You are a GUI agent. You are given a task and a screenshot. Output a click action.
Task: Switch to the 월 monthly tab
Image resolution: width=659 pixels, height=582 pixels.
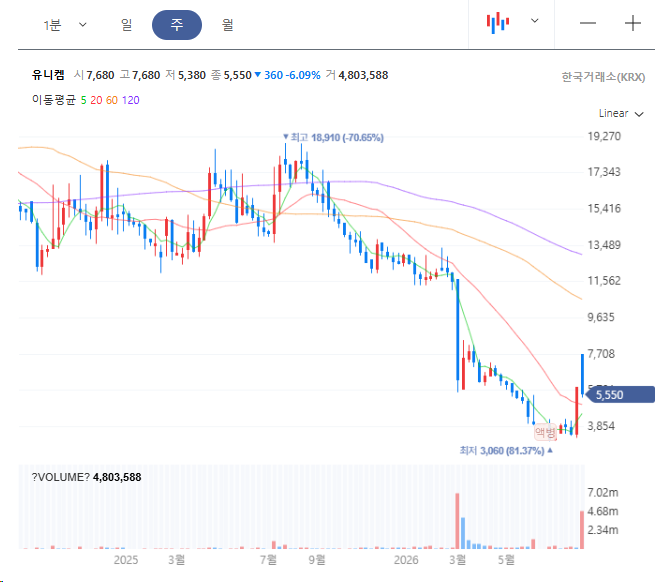click(227, 25)
